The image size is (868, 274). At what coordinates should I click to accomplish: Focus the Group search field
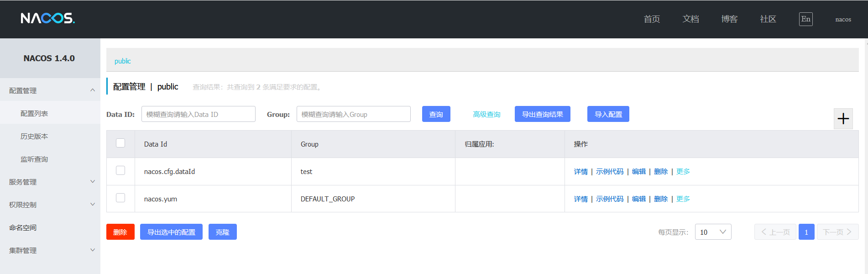353,114
